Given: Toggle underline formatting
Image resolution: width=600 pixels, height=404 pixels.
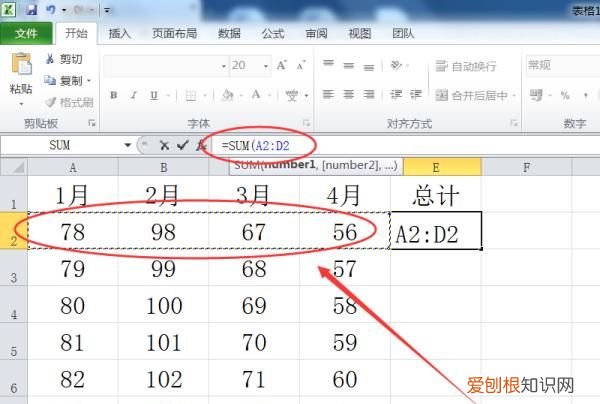Looking at the screenshot, I should pyautogui.click(x=154, y=95).
